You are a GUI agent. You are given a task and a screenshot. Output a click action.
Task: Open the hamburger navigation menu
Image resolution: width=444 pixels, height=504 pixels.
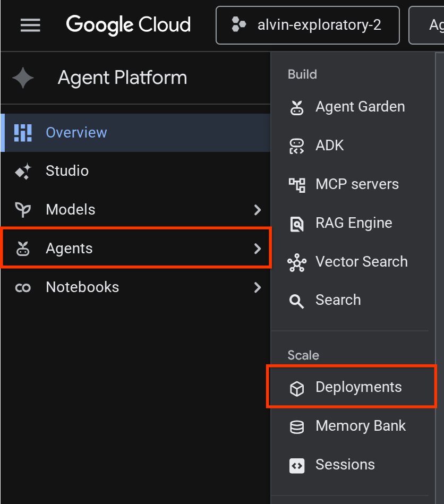(x=30, y=25)
